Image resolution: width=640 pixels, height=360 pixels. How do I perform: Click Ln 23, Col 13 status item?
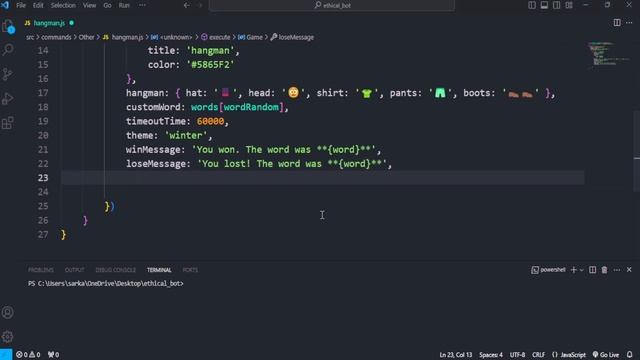click(456, 355)
